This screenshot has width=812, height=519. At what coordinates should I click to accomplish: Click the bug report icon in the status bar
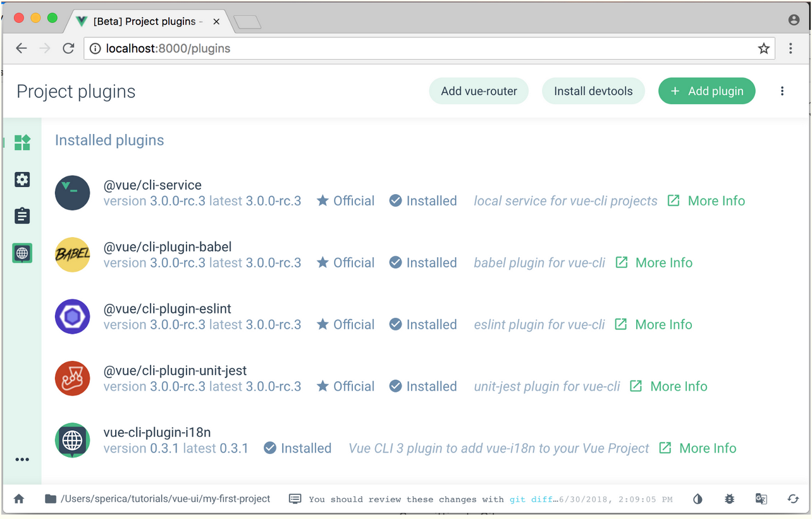point(729,499)
